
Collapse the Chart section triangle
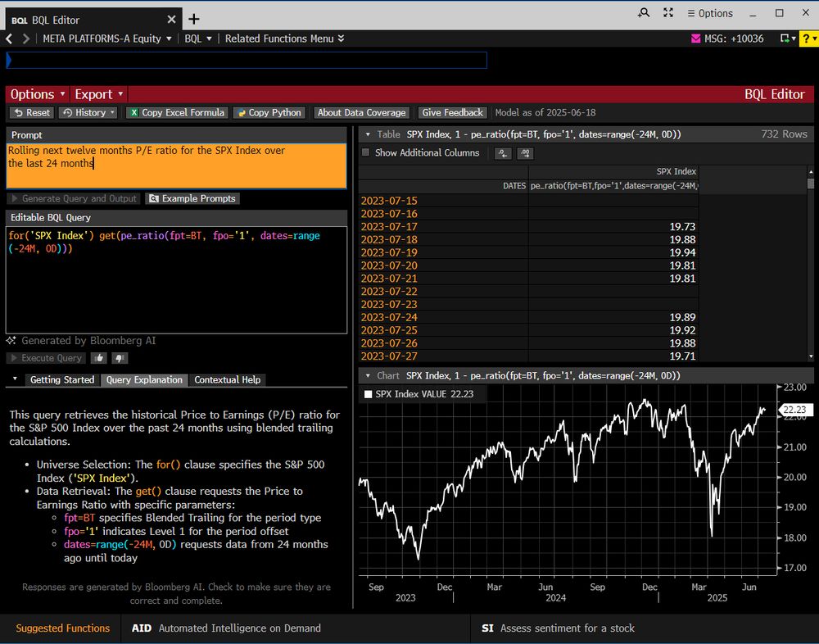click(368, 376)
